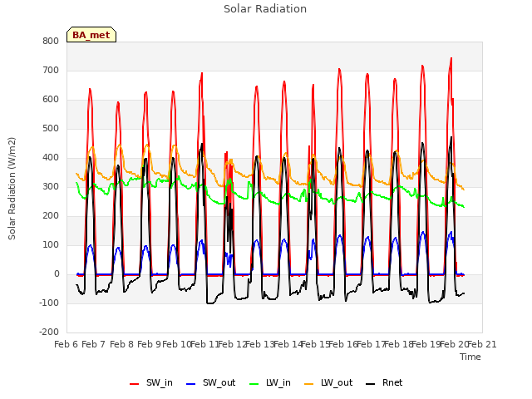Click the black Rnet legend swatch

tap(371, 384)
